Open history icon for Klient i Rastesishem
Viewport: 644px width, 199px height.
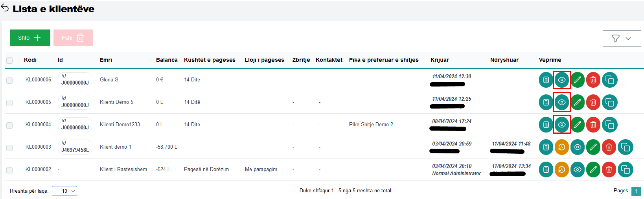pos(561,170)
